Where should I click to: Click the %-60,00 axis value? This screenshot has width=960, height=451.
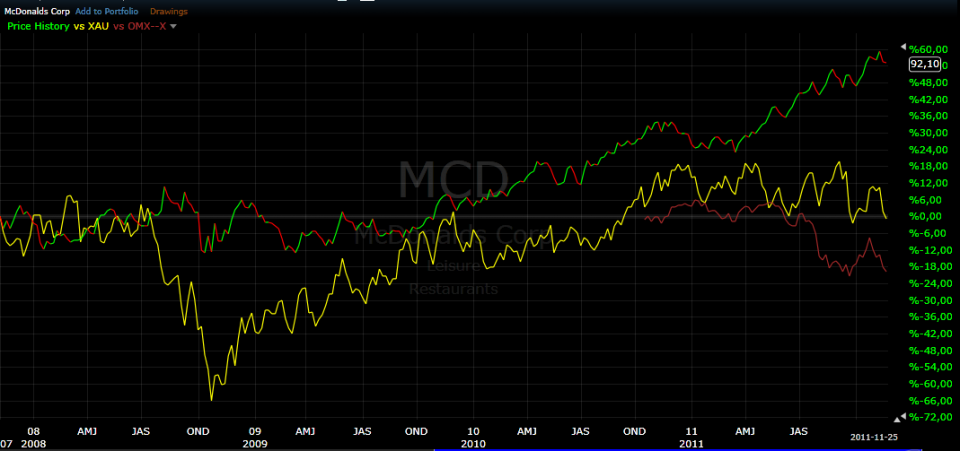932,384
